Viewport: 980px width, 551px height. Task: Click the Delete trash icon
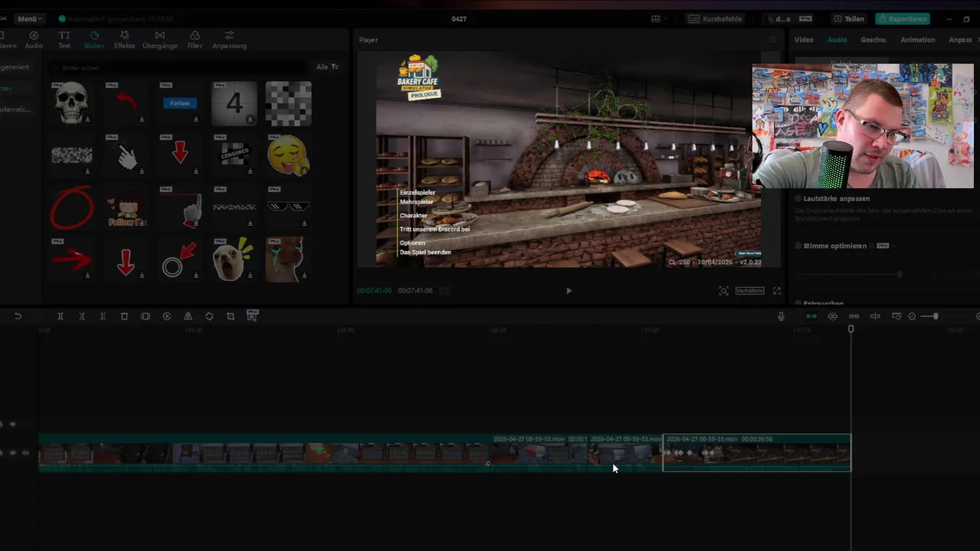(x=124, y=316)
